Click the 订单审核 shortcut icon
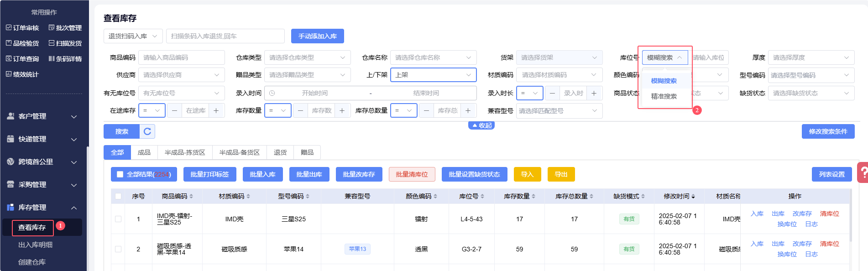Viewport: 868px width, 271px height. pos(9,28)
